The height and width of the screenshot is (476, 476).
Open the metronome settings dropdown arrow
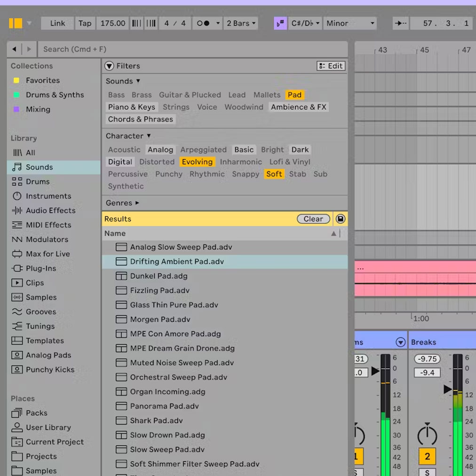coord(218,23)
